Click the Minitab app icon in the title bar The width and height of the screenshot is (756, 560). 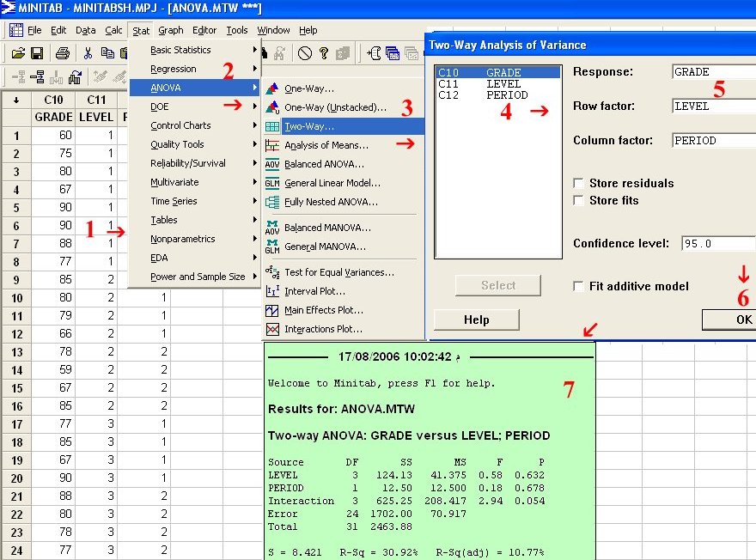click(x=8, y=8)
